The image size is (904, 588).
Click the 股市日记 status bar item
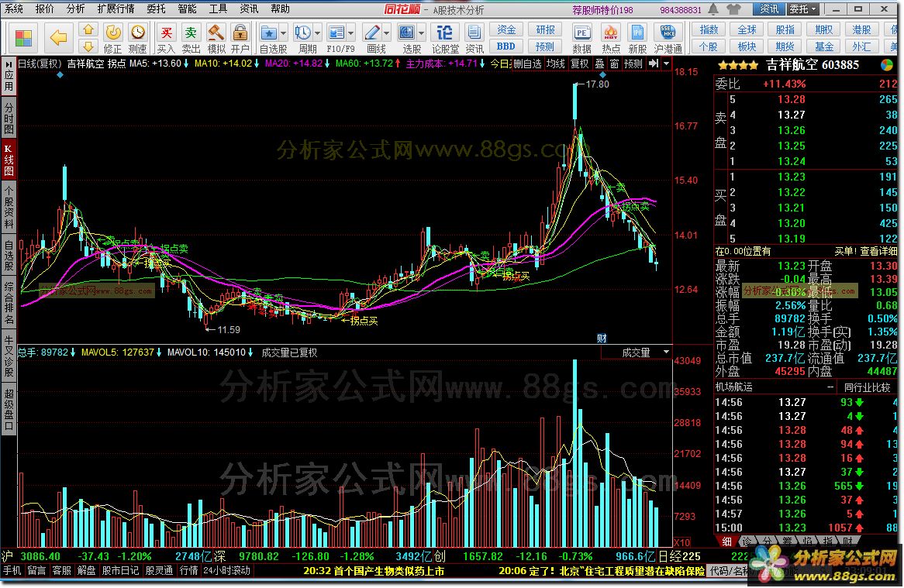120,571
